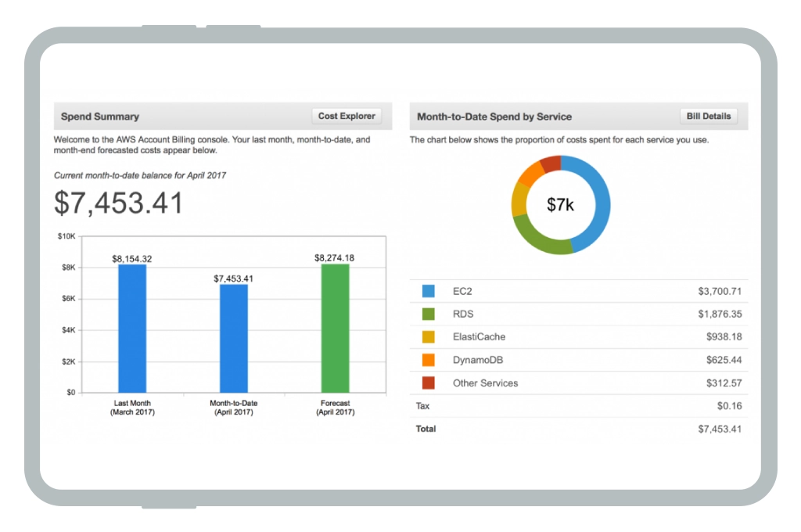
Task: Click the $0.16 tax amount
Action: [x=729, y=406]
